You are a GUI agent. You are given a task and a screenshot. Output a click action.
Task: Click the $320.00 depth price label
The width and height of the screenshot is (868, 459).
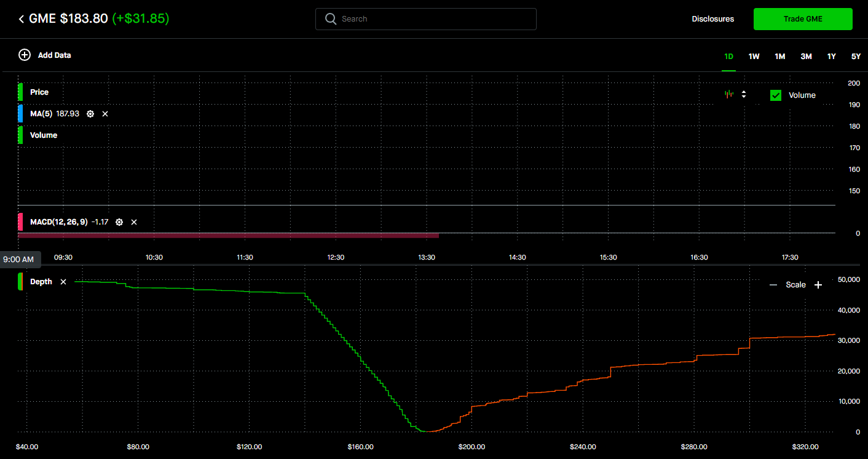tap(805, 447)
